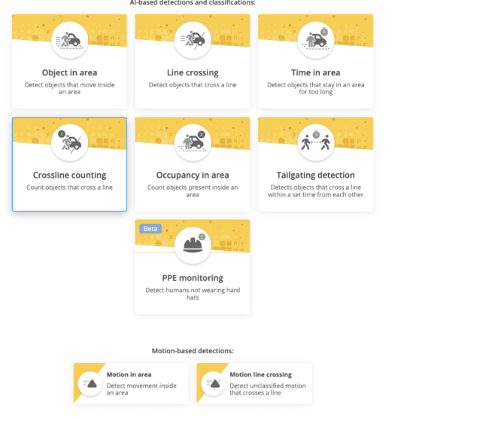Click the Motion line crossing icon
The width and height of the screenshot is (504, 421).
(214, 384)
